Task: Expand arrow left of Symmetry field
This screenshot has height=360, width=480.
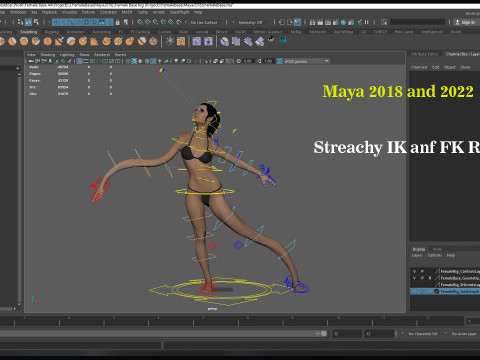Action: [x=233, y=22]
